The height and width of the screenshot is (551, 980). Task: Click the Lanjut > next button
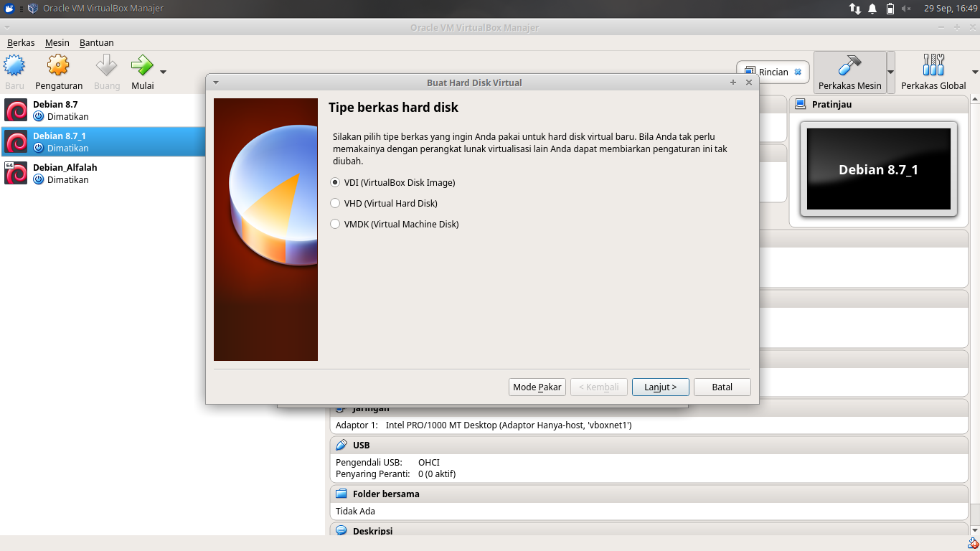pyautogui.click(x=661, y=387)
